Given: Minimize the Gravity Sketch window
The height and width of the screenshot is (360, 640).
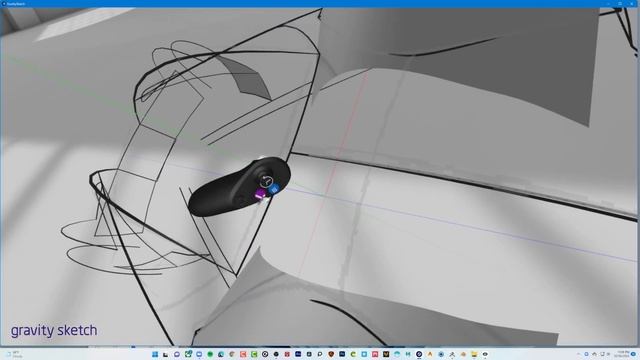Looking at the screenshot, I should (x=609, y=3).
